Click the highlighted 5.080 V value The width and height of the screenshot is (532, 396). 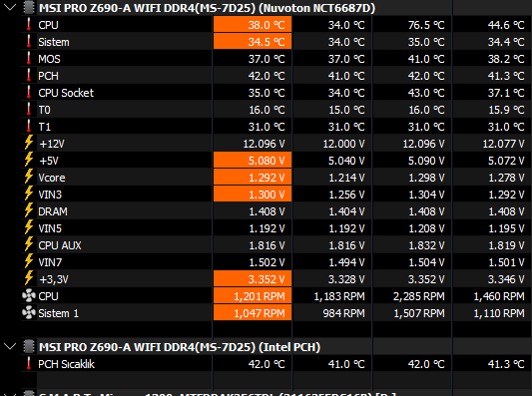[x=253, y=160]
